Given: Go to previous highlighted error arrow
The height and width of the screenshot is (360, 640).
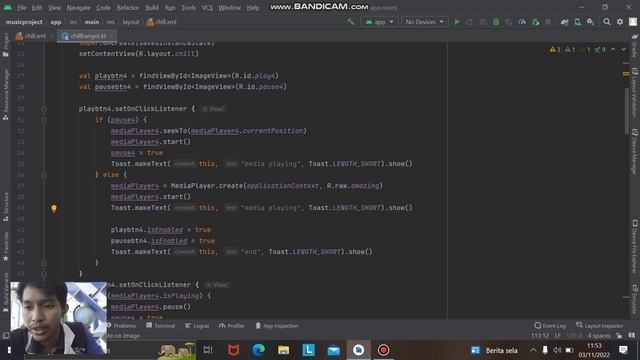Looking at the screenshot, I should [x=613, y=49].
